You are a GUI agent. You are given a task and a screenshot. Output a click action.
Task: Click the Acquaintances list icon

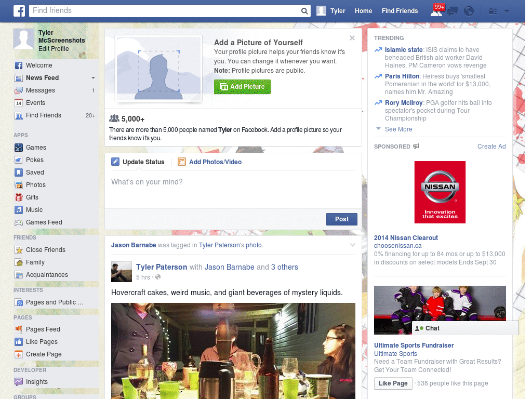pyautogui.click(x=19, y=275)
